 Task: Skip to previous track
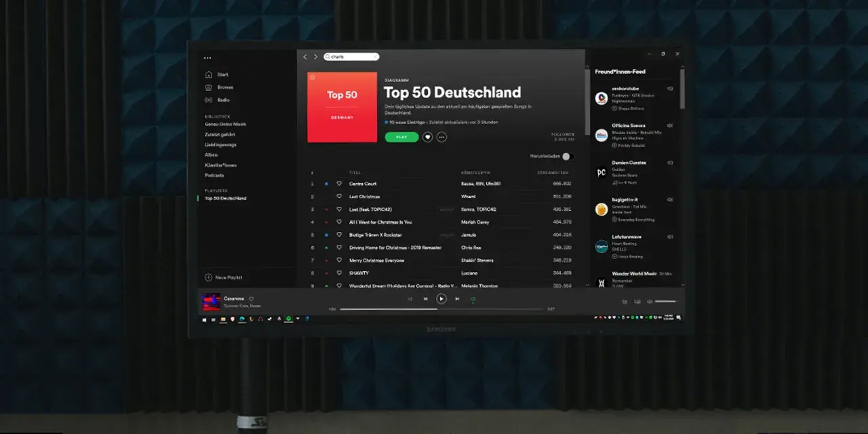tap(425, 298)
